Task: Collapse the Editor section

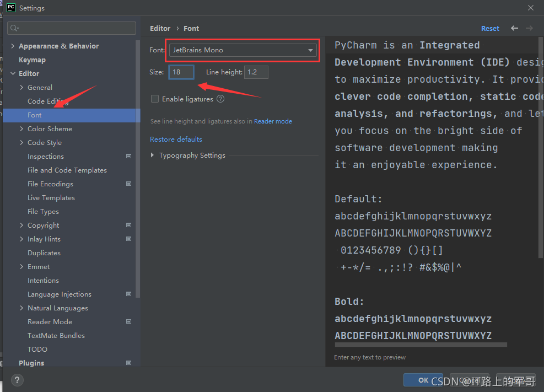Action: pyautogui.click(x=13, y=73)
